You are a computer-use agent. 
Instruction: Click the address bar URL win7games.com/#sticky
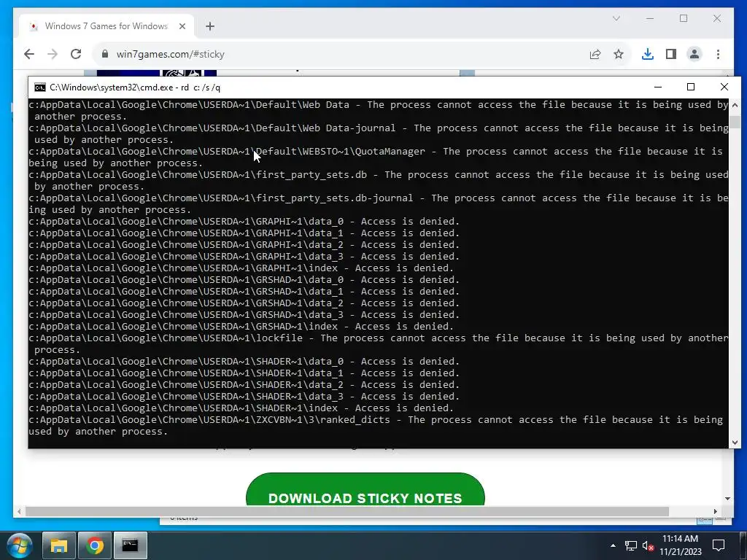pos(171,54)
